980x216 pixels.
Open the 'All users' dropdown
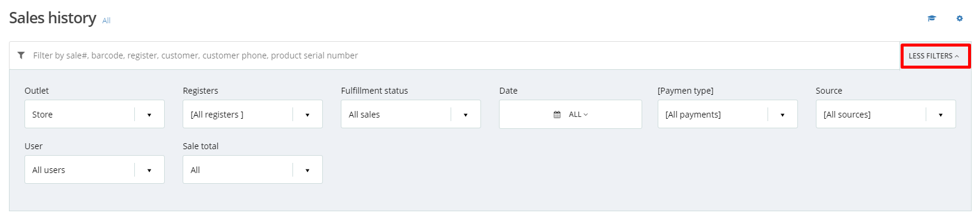tap(94, 169)
